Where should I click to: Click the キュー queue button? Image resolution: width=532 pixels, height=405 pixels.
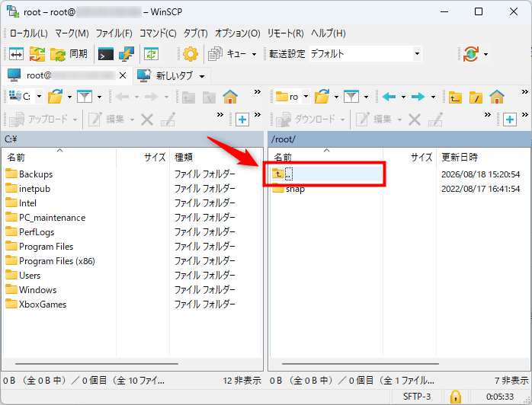[227, 54]
